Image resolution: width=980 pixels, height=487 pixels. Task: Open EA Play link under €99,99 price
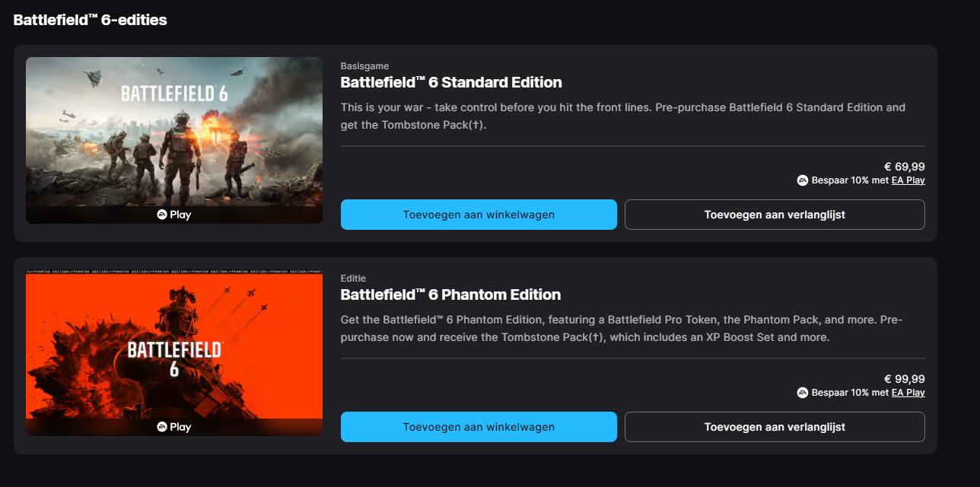pos(908,393)
